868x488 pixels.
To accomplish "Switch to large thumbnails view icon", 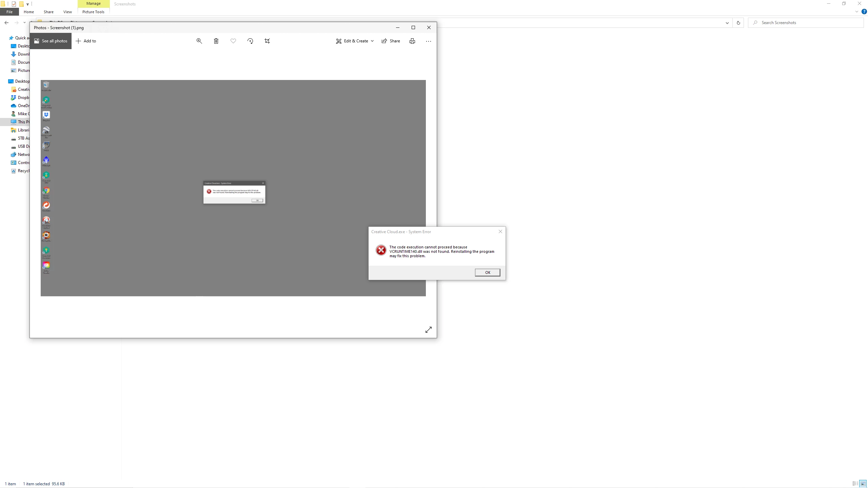I will pyautogui.click(x=863, y=484).
